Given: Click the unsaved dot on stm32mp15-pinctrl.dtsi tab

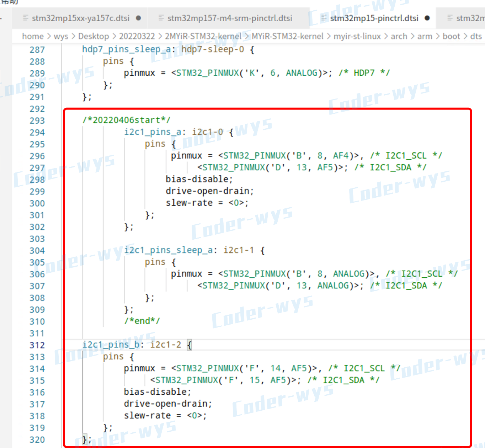Looking at the screenshot, I should click(x=427, y=18).
